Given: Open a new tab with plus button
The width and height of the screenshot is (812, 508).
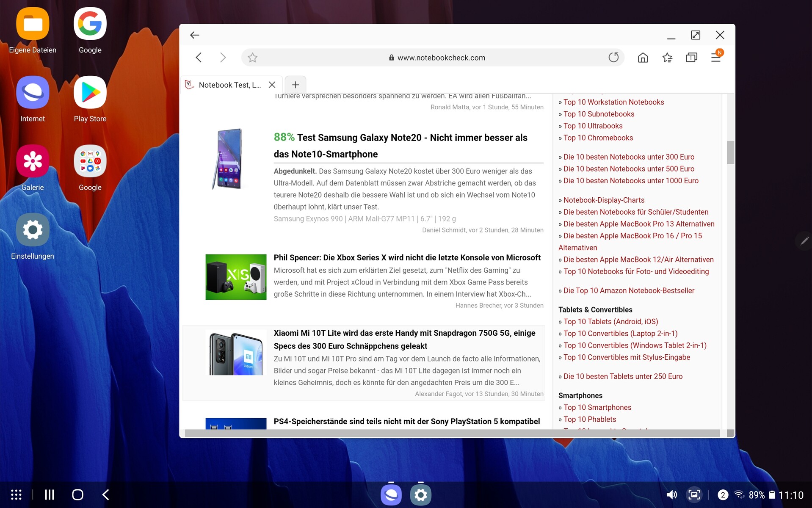Looking at the screenshot, I should coord(296,85).
